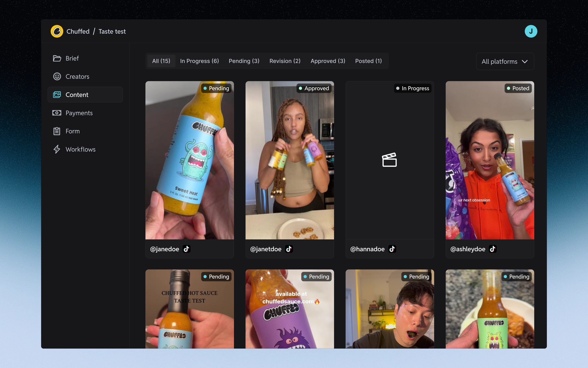Click the TikTok icon next to @hannadoe
The image size is (588, 368).
pos(392,249)
